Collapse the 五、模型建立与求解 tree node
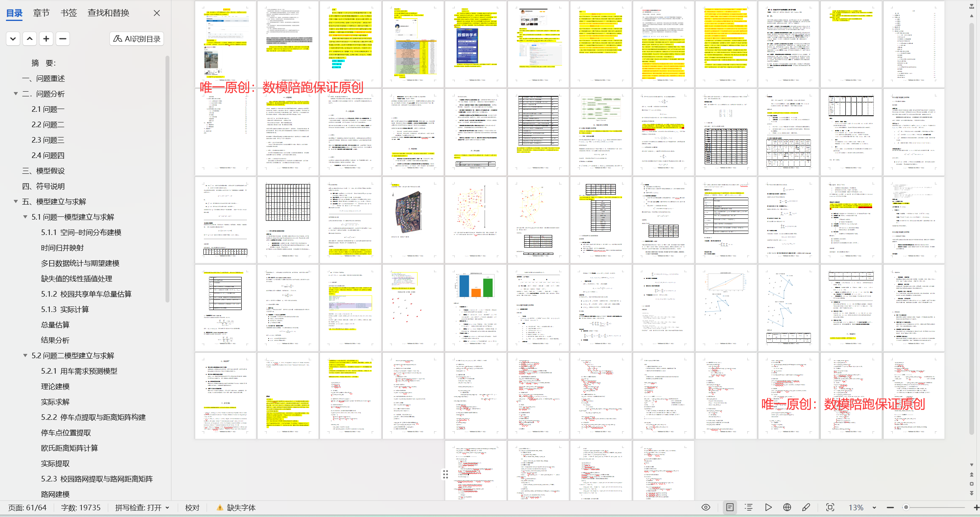980x517 pixels. pyautogui.click(x=16, y=201)
